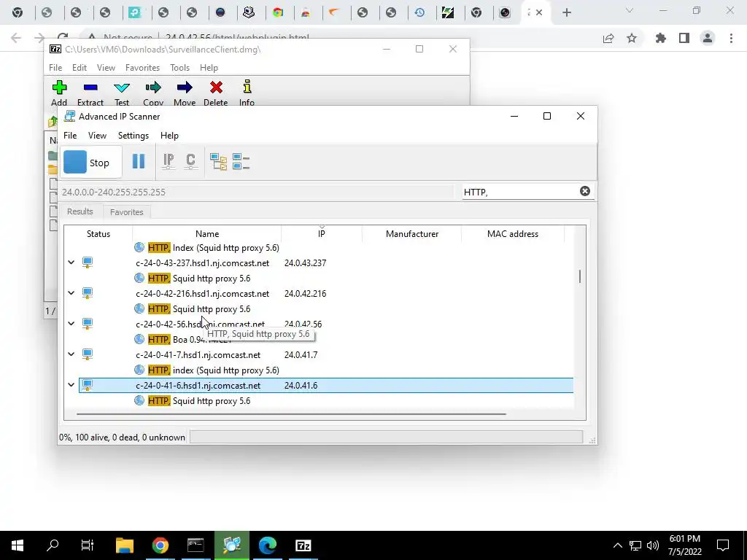Open Microsoft Edge from taskbar
This screenshot has width=747, height=560.
coord(268,545)
